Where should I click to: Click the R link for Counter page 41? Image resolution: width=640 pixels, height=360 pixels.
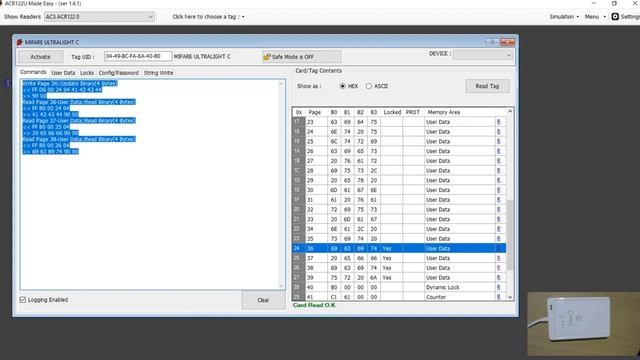tap(498, 297)
